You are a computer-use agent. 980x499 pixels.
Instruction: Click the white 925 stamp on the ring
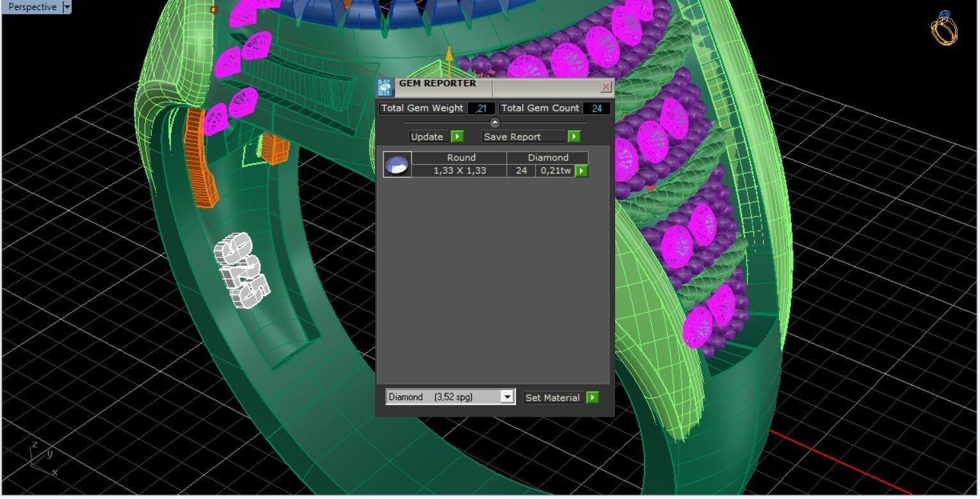click(x=241, y=270)
